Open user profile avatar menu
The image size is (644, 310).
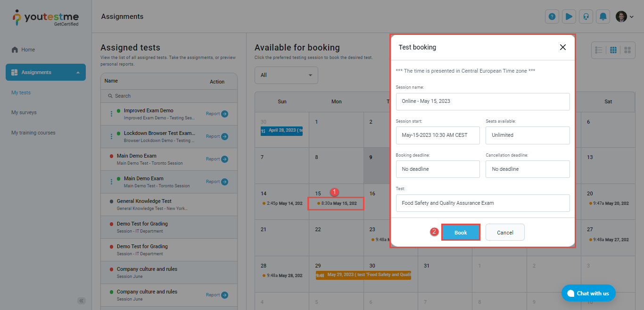coord(624,17)
